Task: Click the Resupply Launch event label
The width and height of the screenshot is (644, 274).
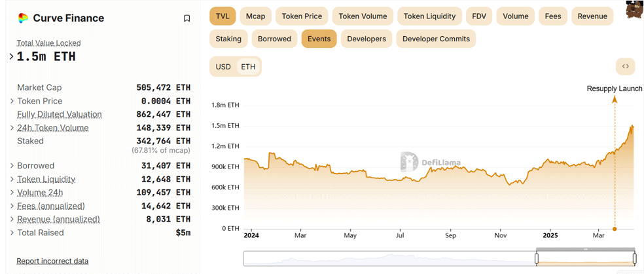Action: pos(615,88)
